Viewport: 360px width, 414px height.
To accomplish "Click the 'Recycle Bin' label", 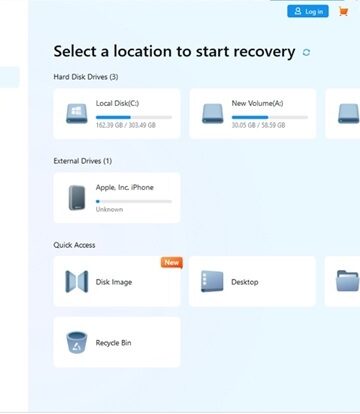I will 113,343.
